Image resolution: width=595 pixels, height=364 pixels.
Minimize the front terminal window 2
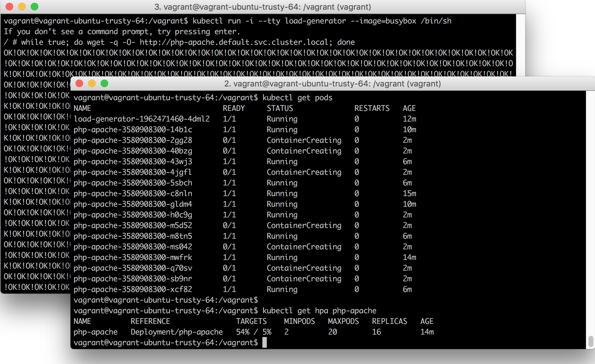92,83
